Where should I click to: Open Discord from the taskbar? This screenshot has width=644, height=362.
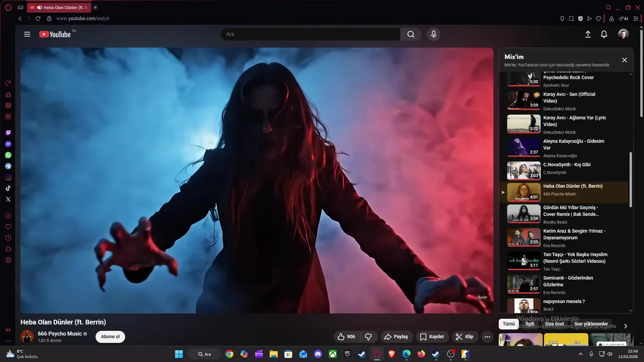tap(318, 354)
